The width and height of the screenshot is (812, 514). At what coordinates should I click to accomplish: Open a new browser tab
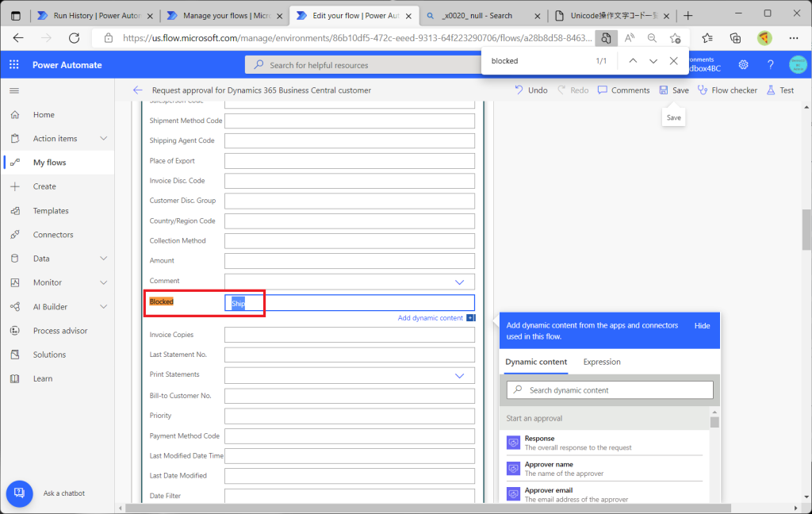688,16
